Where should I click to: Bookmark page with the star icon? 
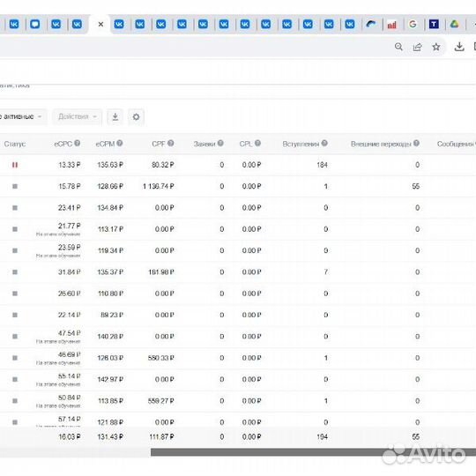point(436,47)
